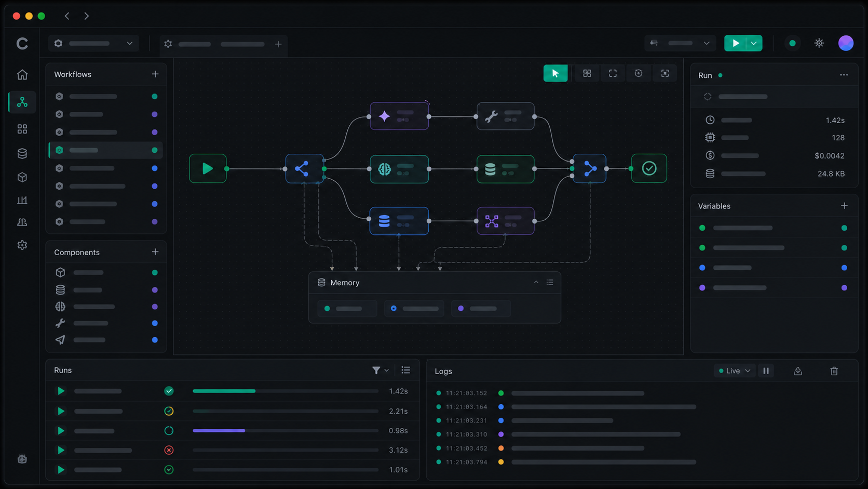Select the green play start node on the canvas
The width and height of the screenshot is (868, 489).
coord(208,168)
